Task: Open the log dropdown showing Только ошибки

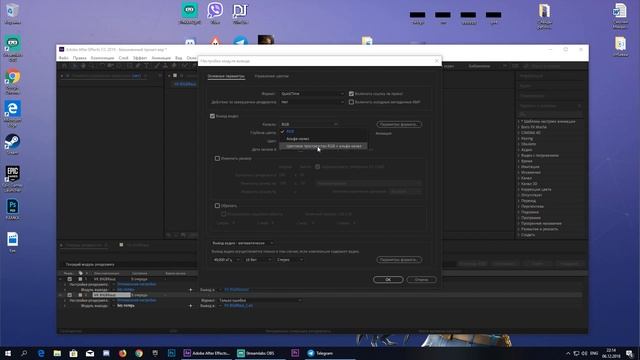Action: coord(260,300)
